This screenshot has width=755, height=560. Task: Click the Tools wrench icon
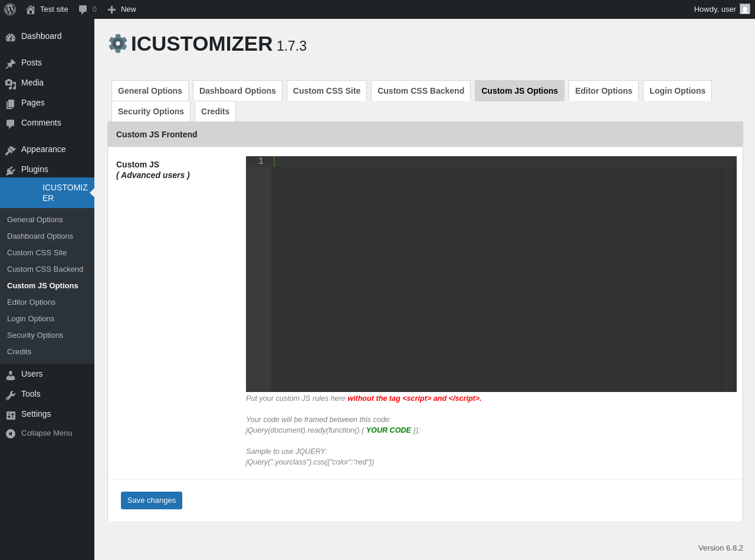click(11, 394)
